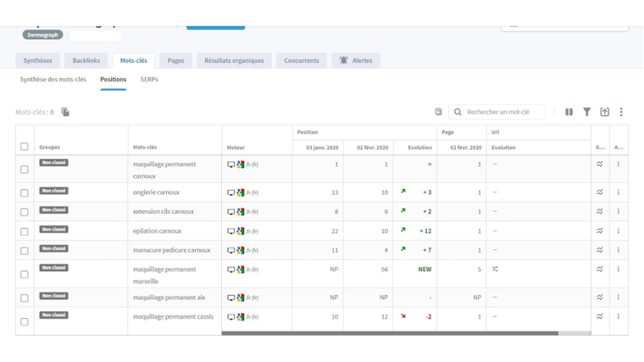Open graph icon for maquillage permanent marseille
The height and width of the screenshot is (362, 644).
[x=600, y=269]
